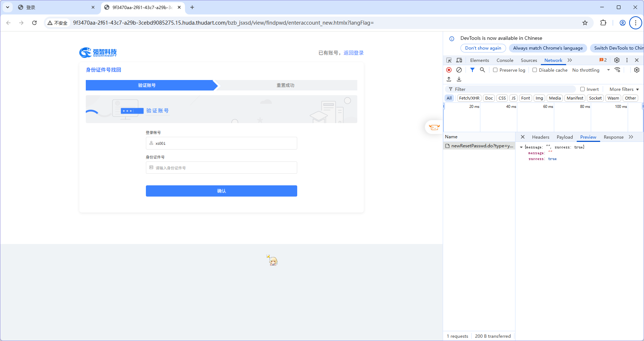The width and height of the screenshot is (644, 341).
Task: Collapse the JSON preview object tree
Action: click(521, 147)
